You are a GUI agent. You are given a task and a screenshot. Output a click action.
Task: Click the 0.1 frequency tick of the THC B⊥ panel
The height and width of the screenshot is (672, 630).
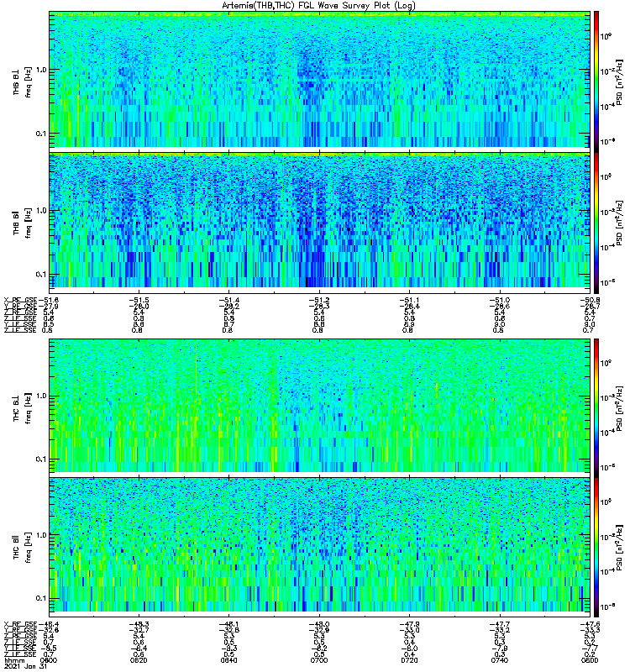(41, 459)
